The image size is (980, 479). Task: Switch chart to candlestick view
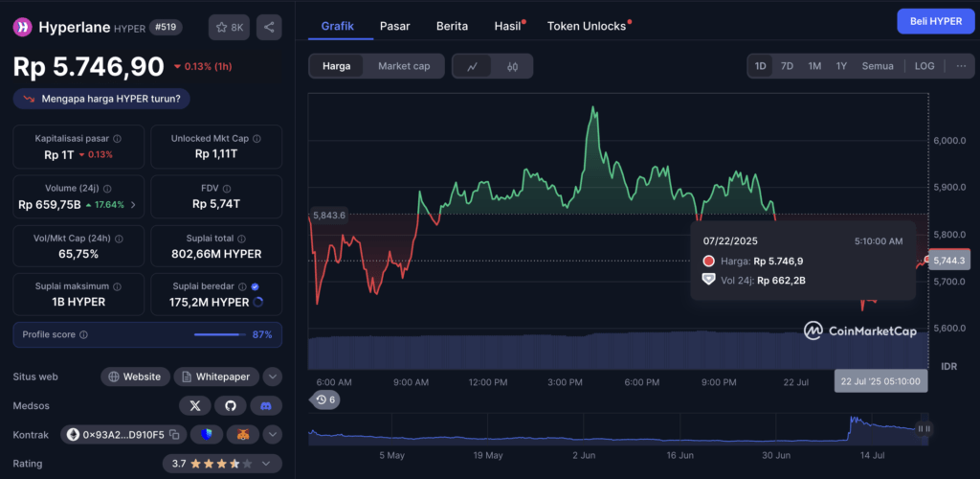click(513, 66)
